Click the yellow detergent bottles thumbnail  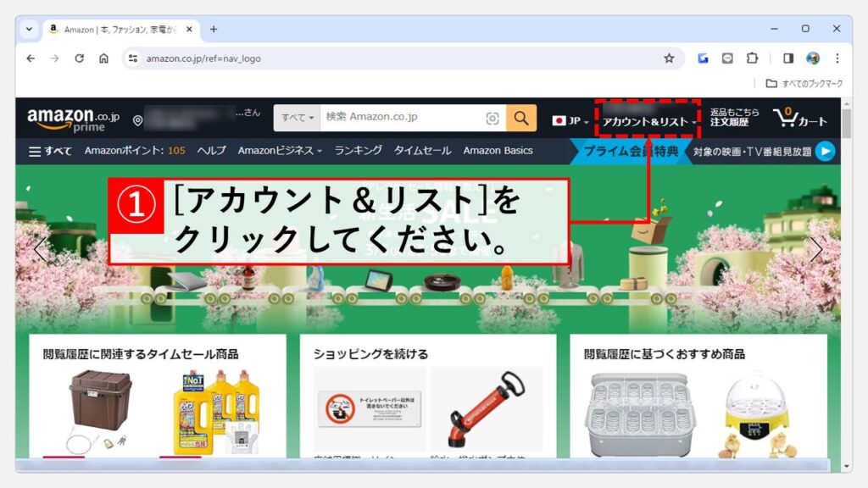pyautogui.click(x=216, y=413)
